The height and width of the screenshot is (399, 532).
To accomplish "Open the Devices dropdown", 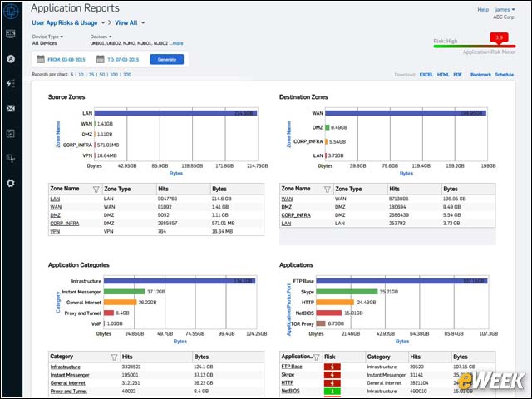I will [101, 37].
